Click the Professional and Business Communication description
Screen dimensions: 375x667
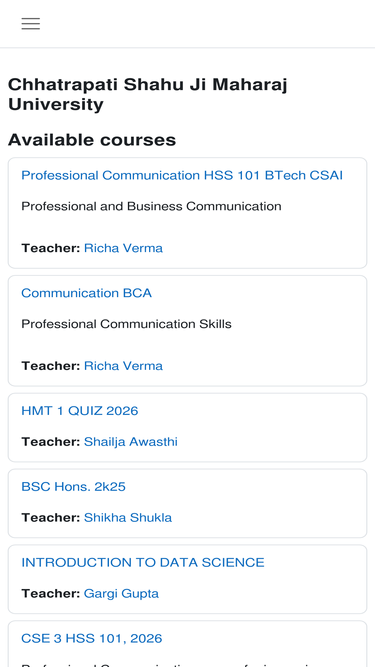151,206
